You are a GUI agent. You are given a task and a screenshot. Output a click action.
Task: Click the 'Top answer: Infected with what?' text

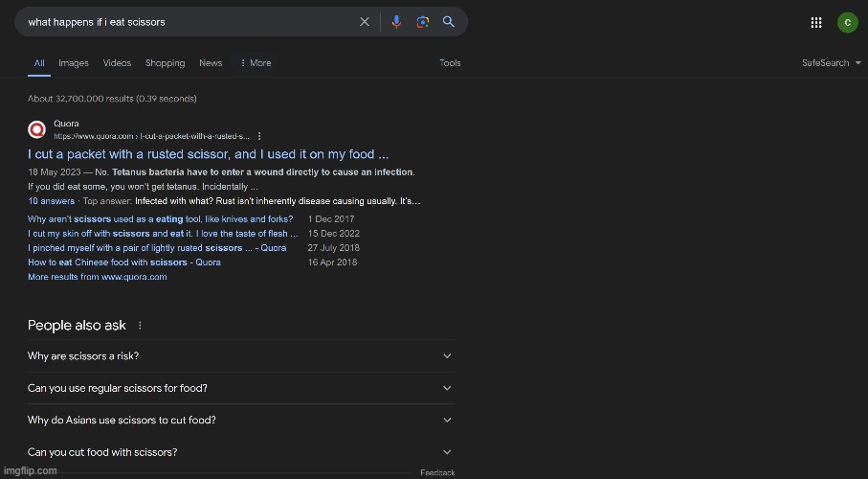(252, 200)
